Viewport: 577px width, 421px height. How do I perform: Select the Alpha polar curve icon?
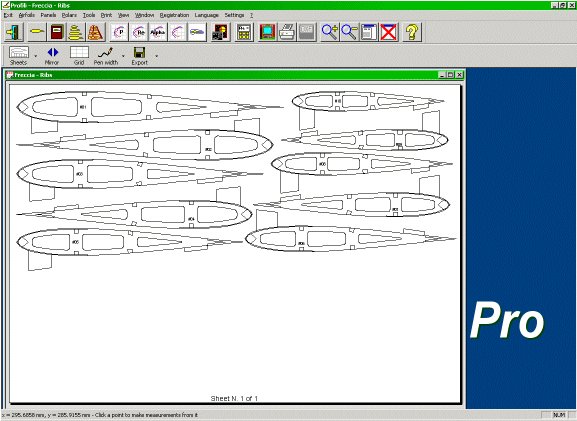coord(158,32)
